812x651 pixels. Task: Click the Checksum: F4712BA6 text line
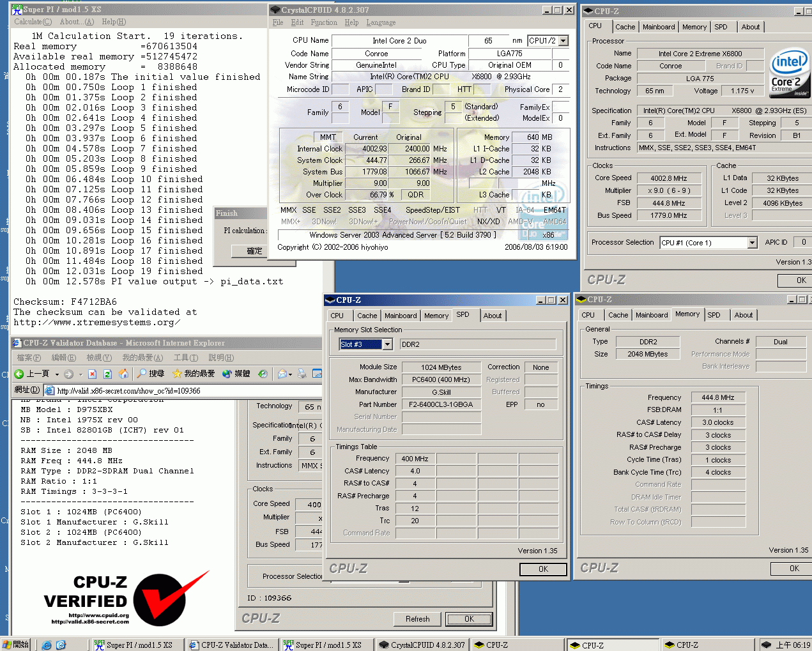[x=65, y=302]
